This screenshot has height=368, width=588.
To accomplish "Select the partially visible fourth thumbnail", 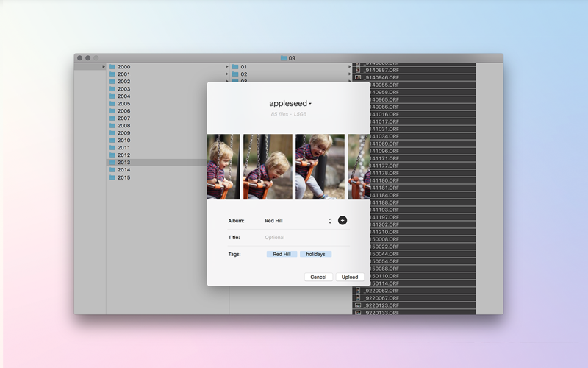I will click(x=359, y=167).
